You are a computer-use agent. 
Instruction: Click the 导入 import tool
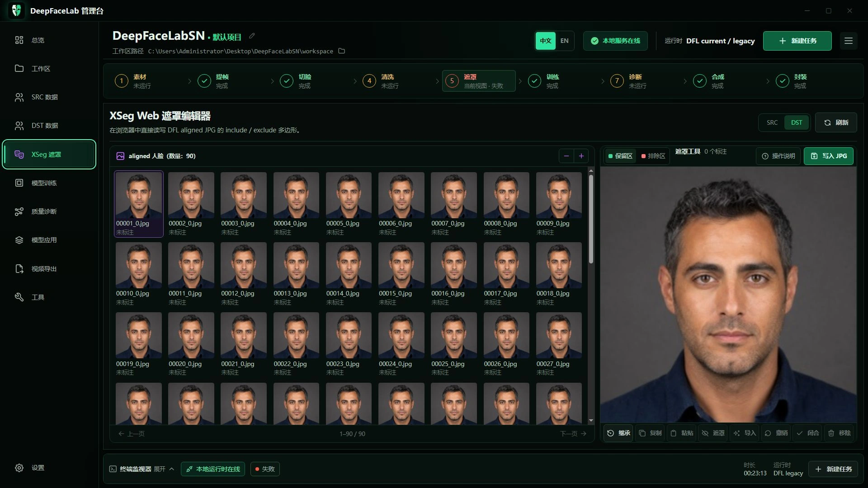745,433
